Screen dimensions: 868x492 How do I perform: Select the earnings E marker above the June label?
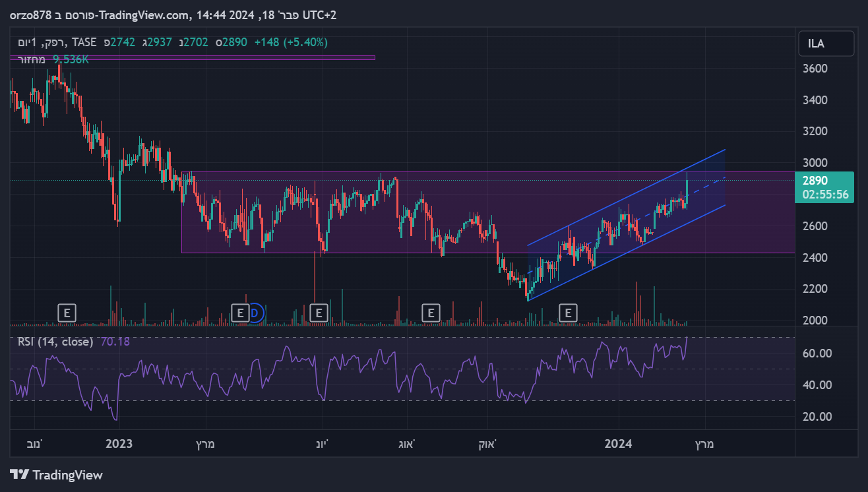coord(319,313)
